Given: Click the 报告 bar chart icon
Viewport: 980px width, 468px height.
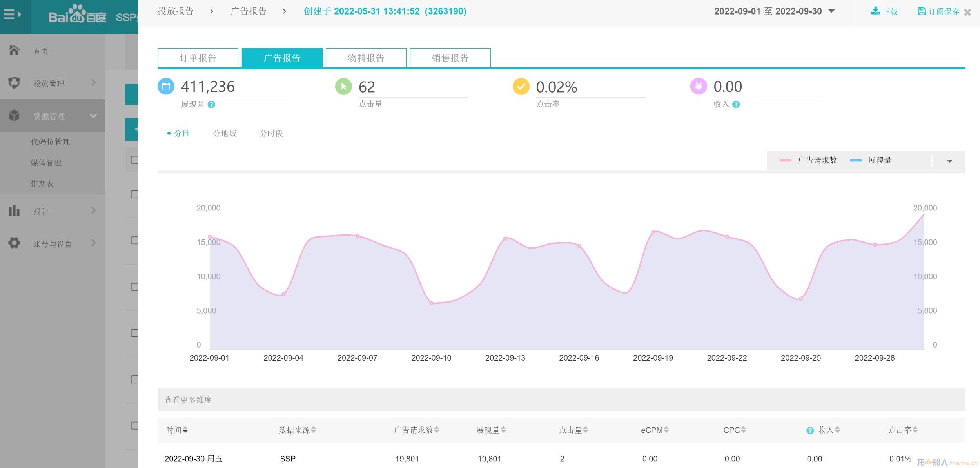Looking at the screenshot, I should (14, 211).
